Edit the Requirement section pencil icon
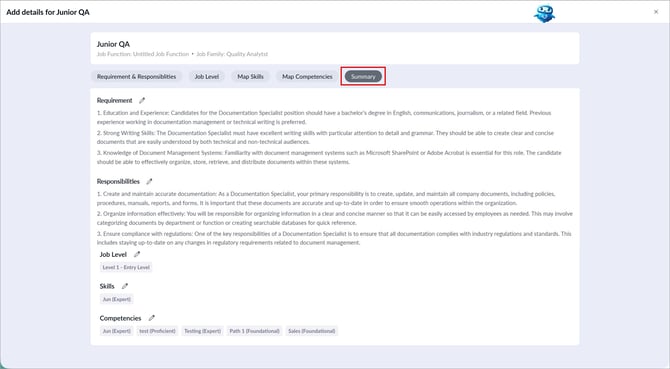670x369 pixels. pyautogui.click(x=142, y=100)
